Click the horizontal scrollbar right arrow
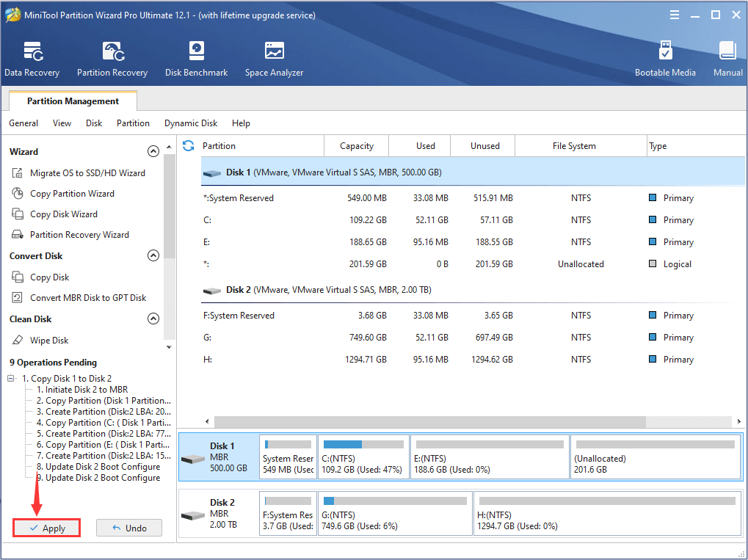 point(739,421)
